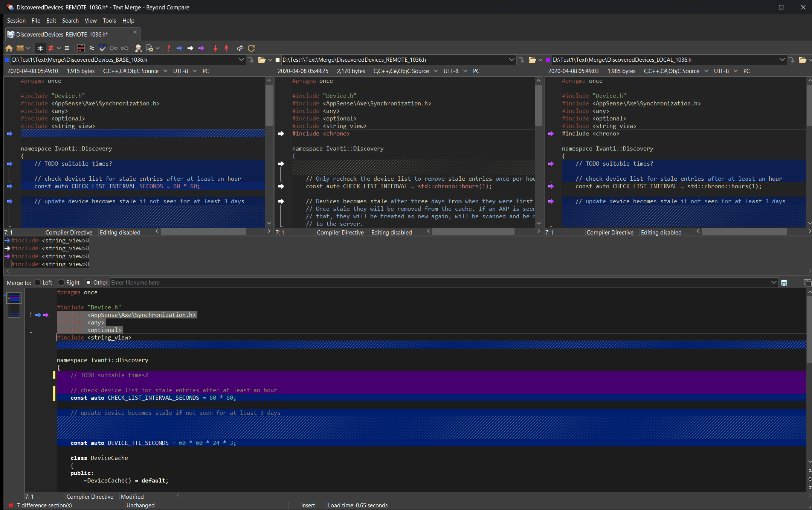
Task: Click the Swap sides icon
Action: click(240, 48)
